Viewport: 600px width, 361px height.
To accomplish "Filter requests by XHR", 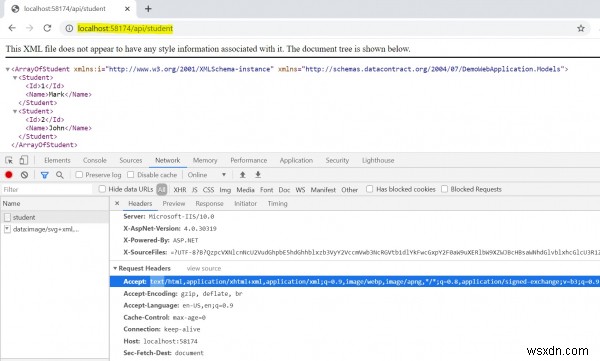I will 180,189.
